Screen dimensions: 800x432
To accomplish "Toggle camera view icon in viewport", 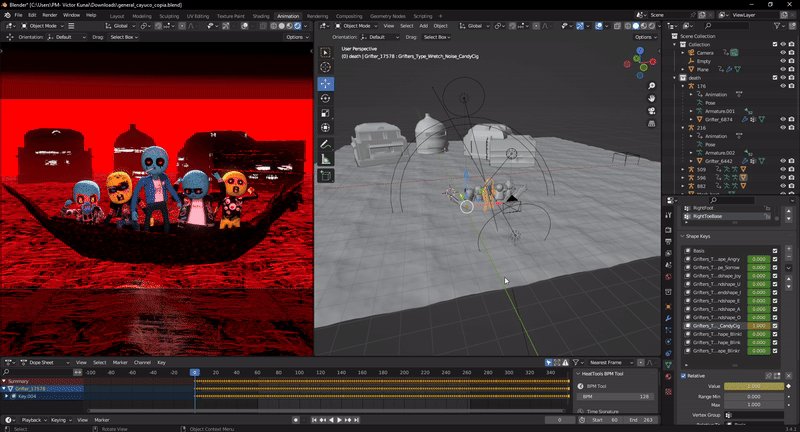I will pos(651,111).
